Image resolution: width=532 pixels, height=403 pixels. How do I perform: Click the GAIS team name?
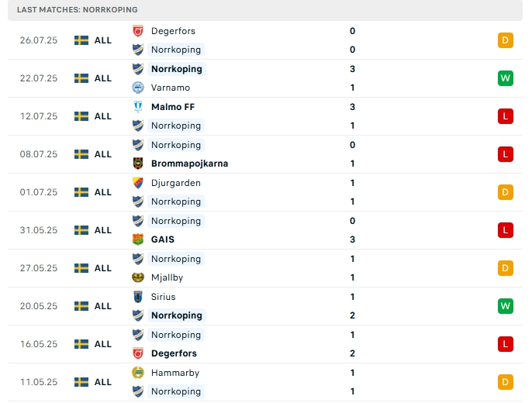(x=164, y=239)
